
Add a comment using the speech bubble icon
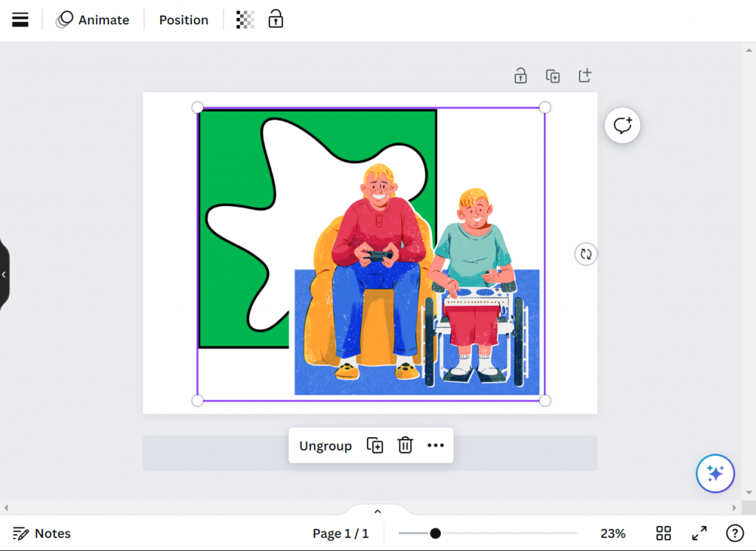(x=622, y=125)
